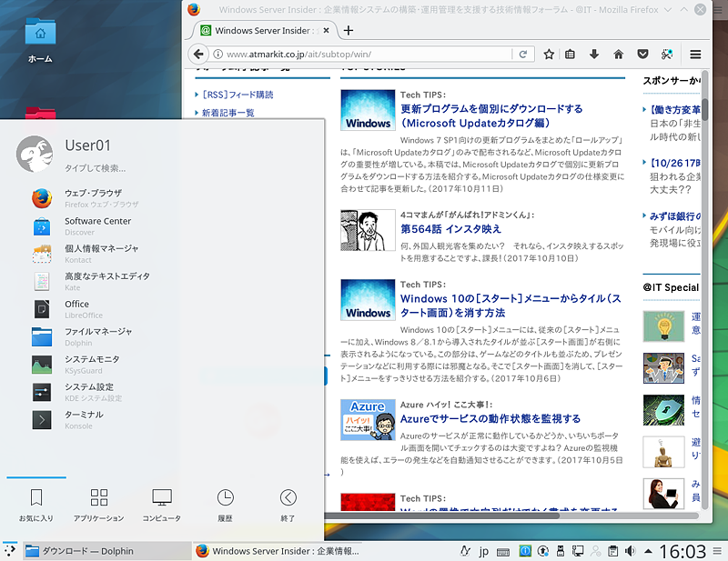Open the Firefox hamburger menu
This screenshot has height=561, width=728.
point(695,55)
